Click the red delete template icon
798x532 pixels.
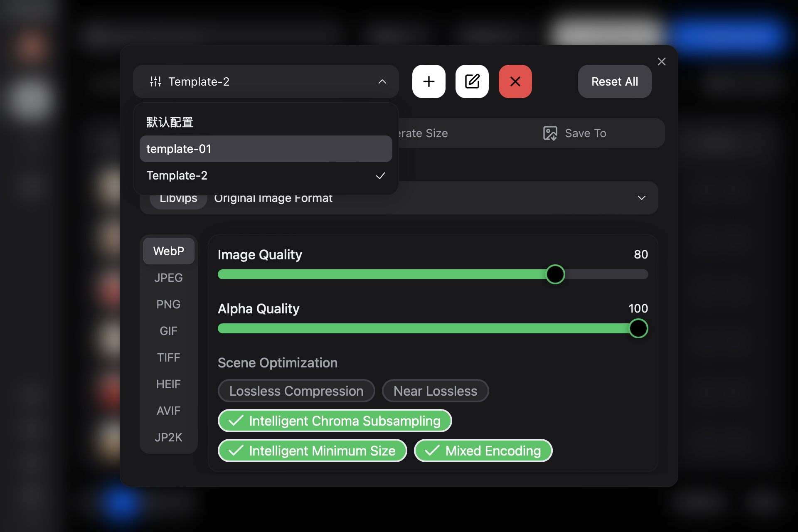point(515,81)
